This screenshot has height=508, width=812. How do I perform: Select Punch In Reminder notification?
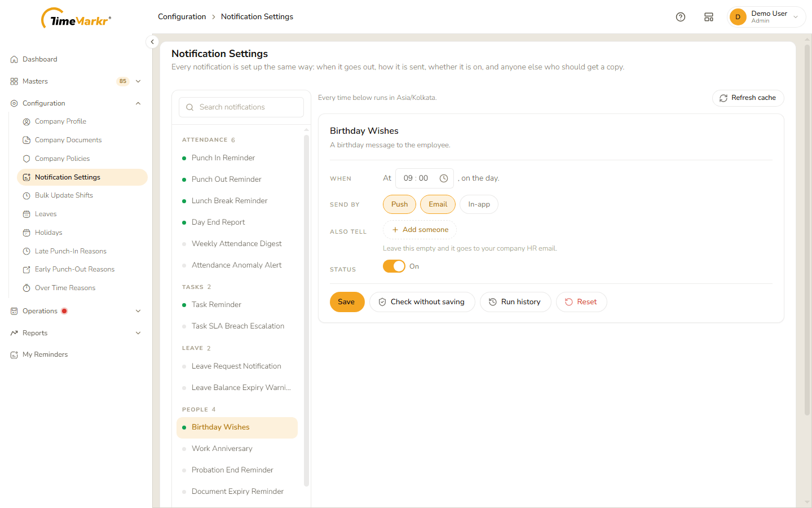[237, 158]
